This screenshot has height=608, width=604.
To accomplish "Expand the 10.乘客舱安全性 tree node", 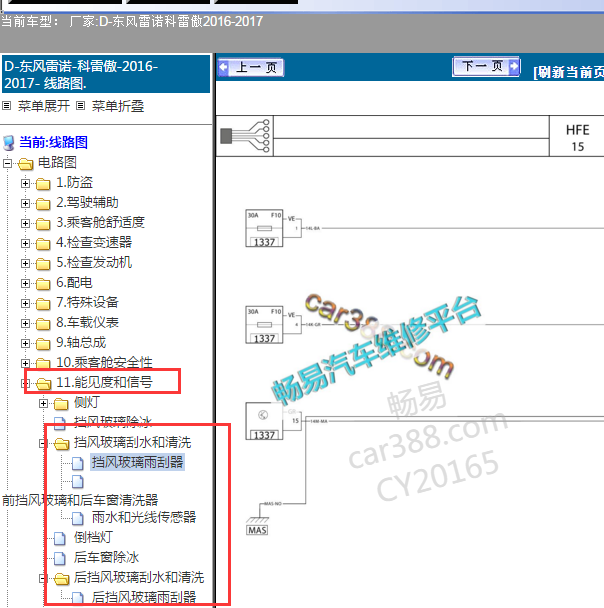I will pyautogui.click(x=25, y=363).
